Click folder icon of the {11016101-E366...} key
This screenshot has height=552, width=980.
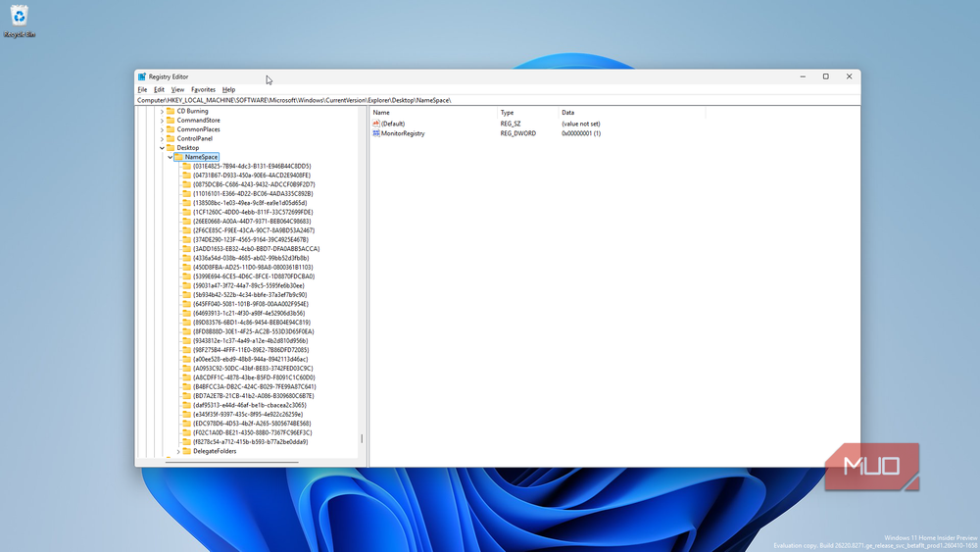(187, 194)
